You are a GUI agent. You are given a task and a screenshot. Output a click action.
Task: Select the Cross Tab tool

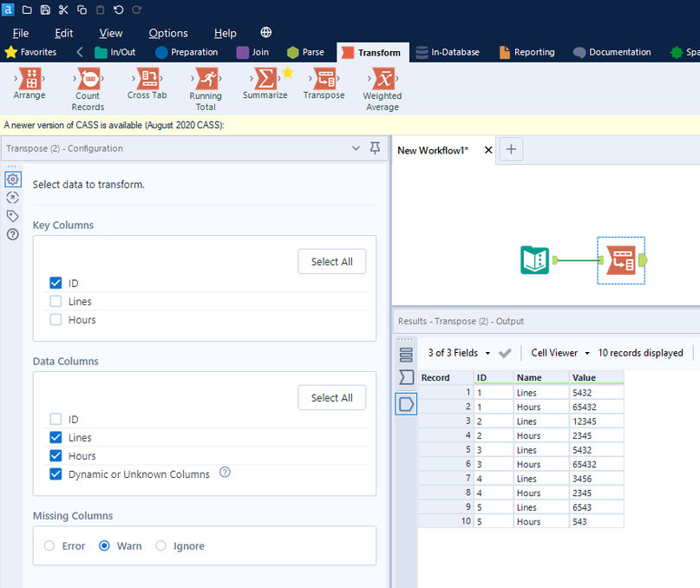147,83
